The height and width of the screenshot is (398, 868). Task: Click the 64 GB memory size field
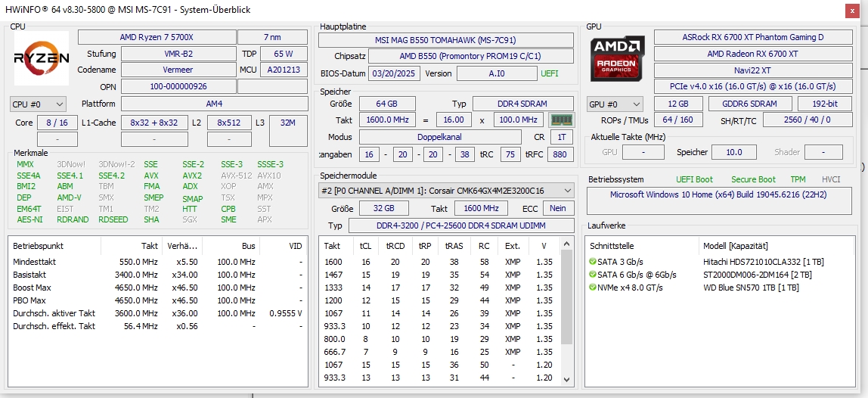click(x=387, y=104)
